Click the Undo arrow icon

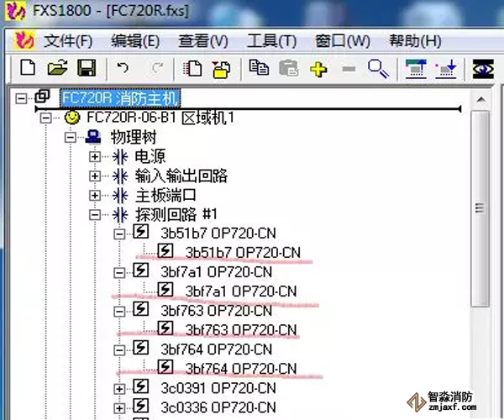[123, 69]
